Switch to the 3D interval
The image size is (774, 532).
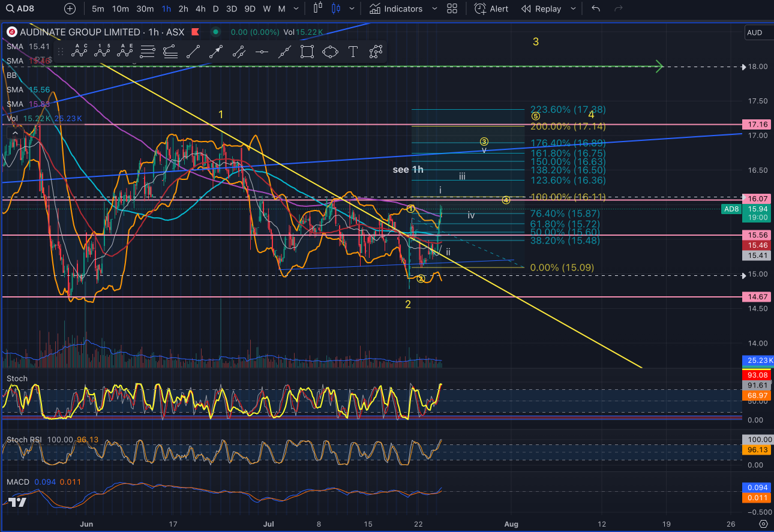point(231,9)
